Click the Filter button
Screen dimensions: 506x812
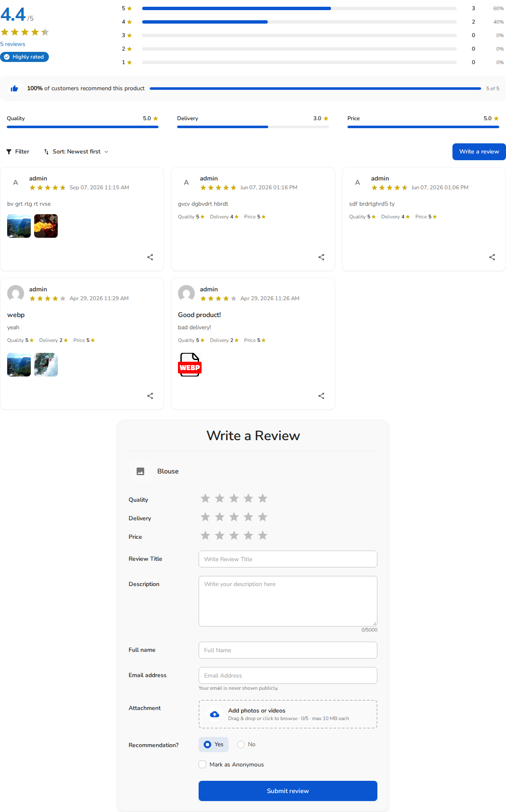[18, 152]
